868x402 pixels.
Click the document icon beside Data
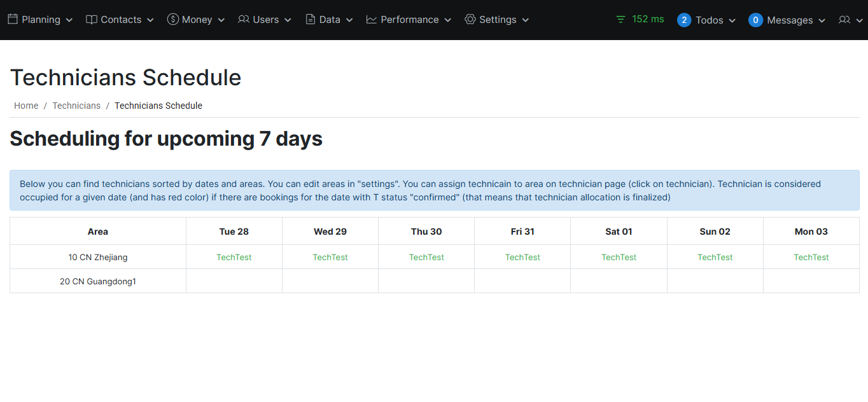311,20
